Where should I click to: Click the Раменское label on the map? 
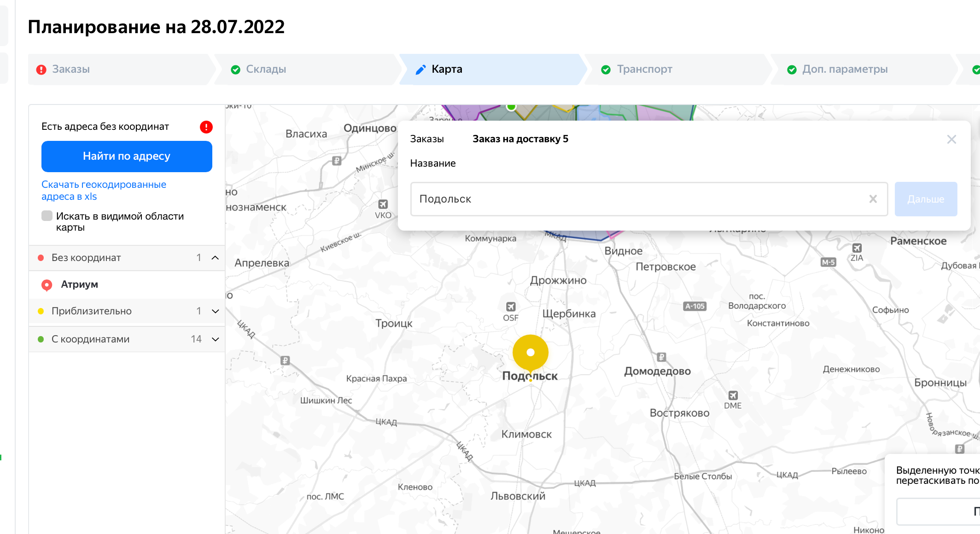pos(918,241)
